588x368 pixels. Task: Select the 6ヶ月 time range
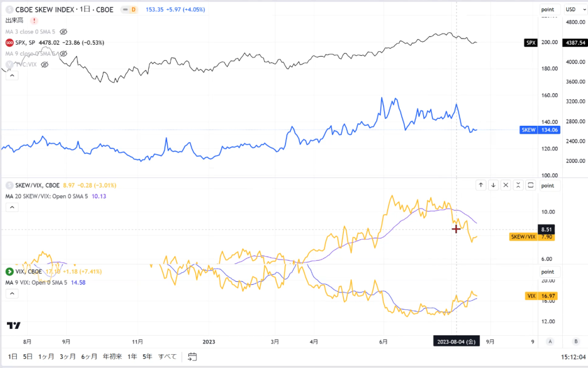point(89,357)
